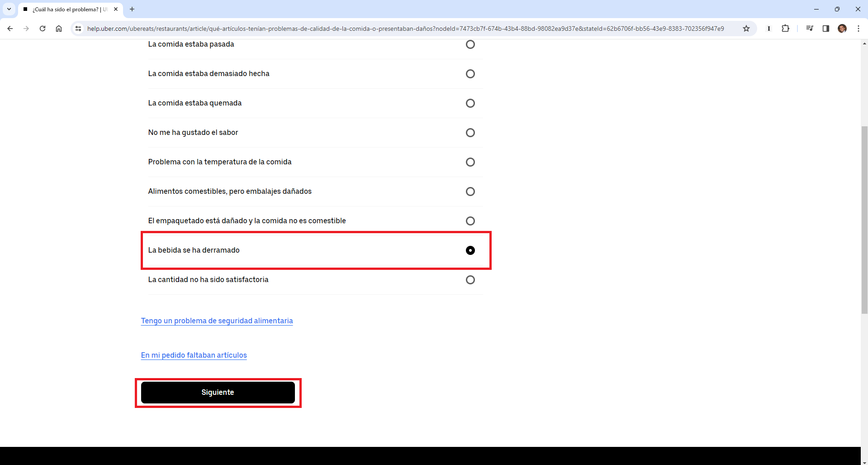Bookmark this page with the star icon
The width and height of the screenshot is (868, 465).
[x=746, y=29]
